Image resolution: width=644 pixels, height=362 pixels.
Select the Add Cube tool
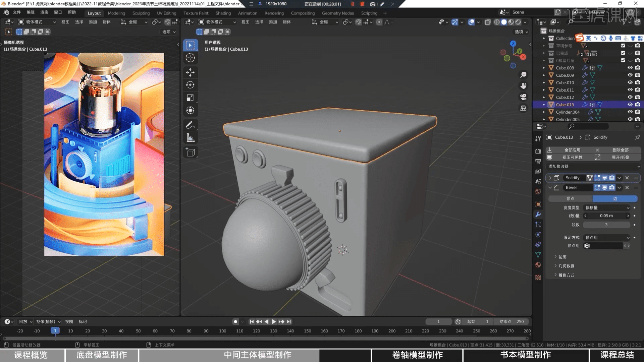click(190, 152)
